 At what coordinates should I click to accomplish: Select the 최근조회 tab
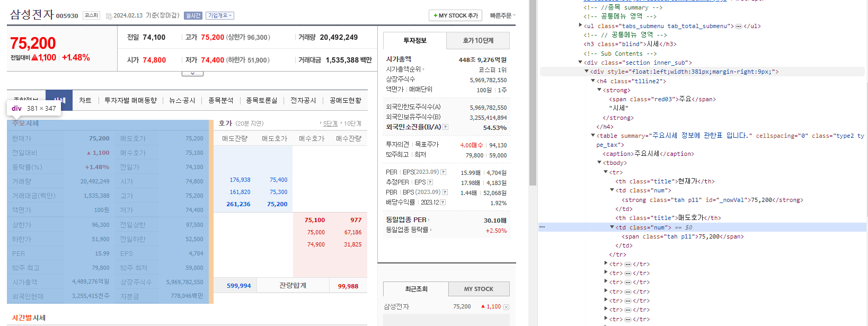[x=416, y=289]
